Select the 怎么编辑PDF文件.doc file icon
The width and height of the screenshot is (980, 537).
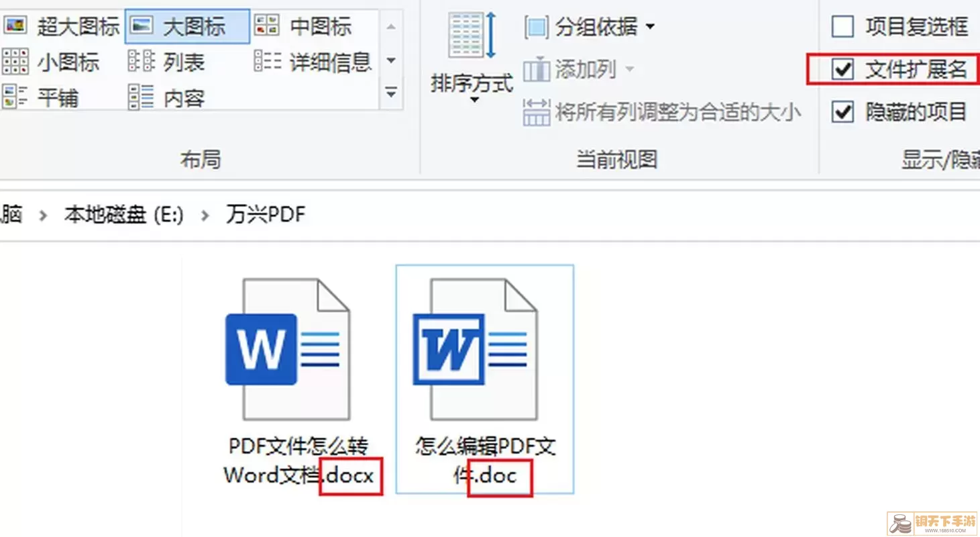pos(476,349)
